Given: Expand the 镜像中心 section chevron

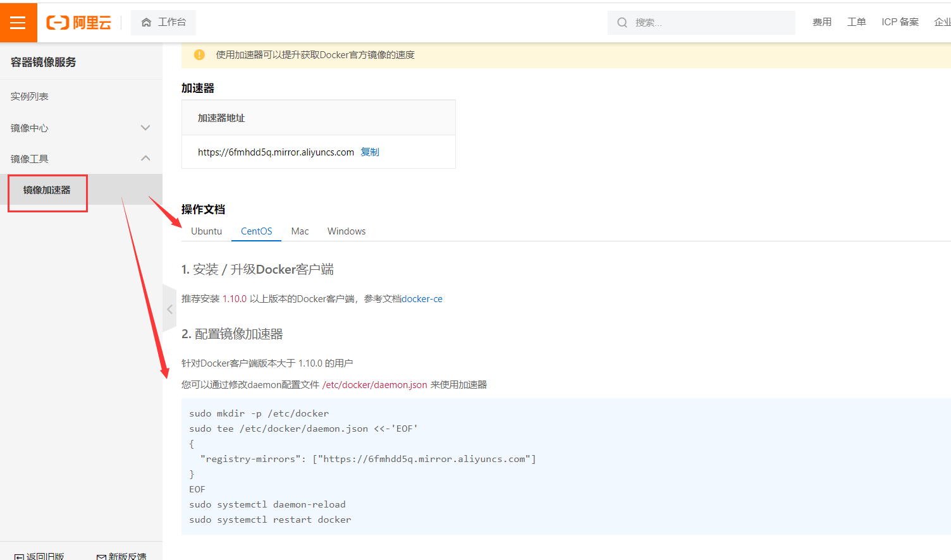Looking at the screenshot, I should pyautogui.click(x=145, y=128).
